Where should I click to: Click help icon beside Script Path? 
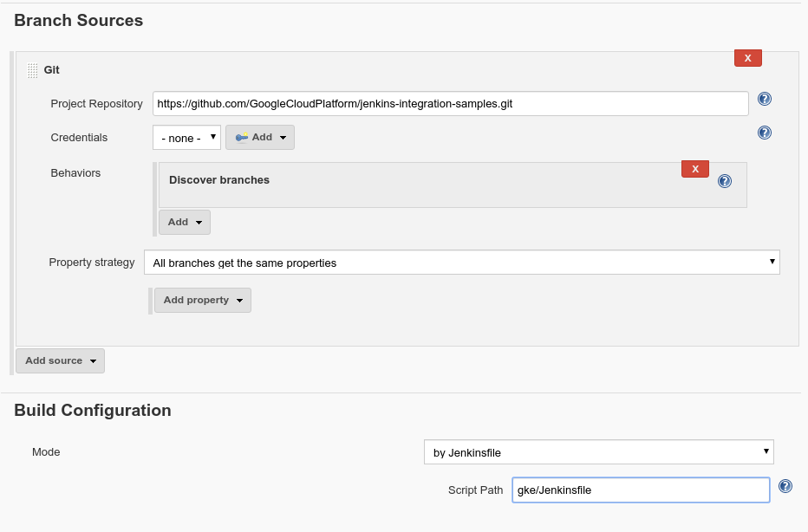coord(785,486)
